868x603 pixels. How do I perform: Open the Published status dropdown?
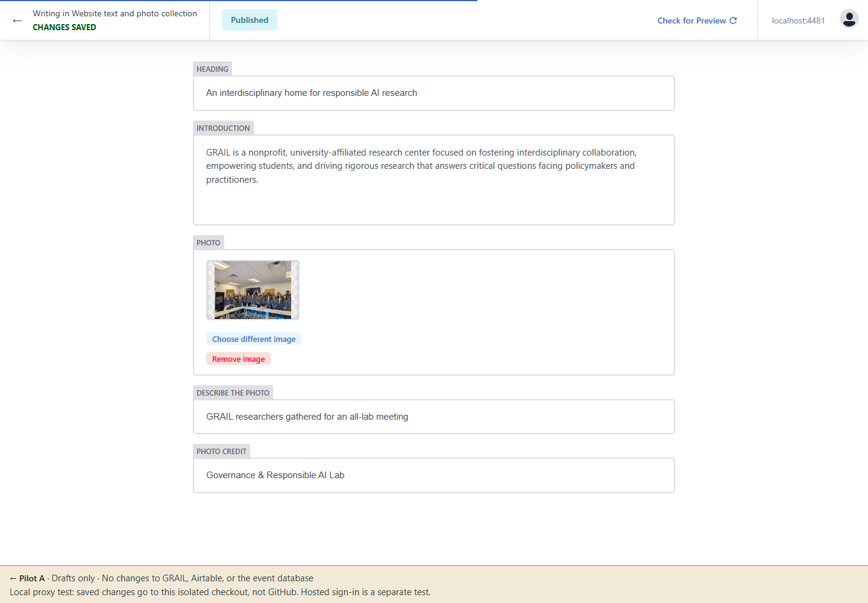[250, 20]
